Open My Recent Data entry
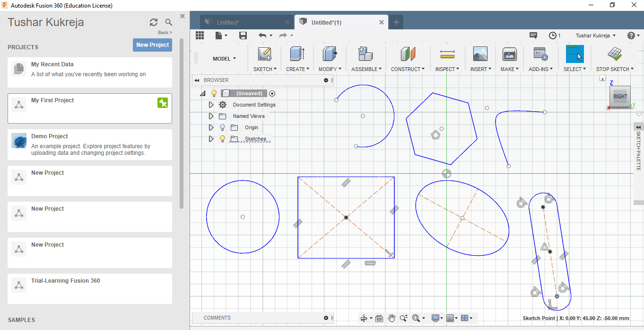Screen dimensions: 644x330 coord(90,72)
